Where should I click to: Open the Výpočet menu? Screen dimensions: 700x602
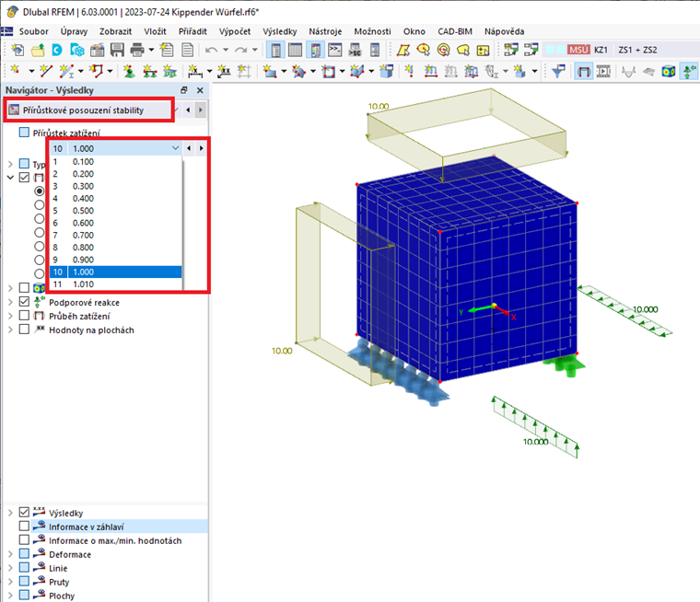coord(235,31)
